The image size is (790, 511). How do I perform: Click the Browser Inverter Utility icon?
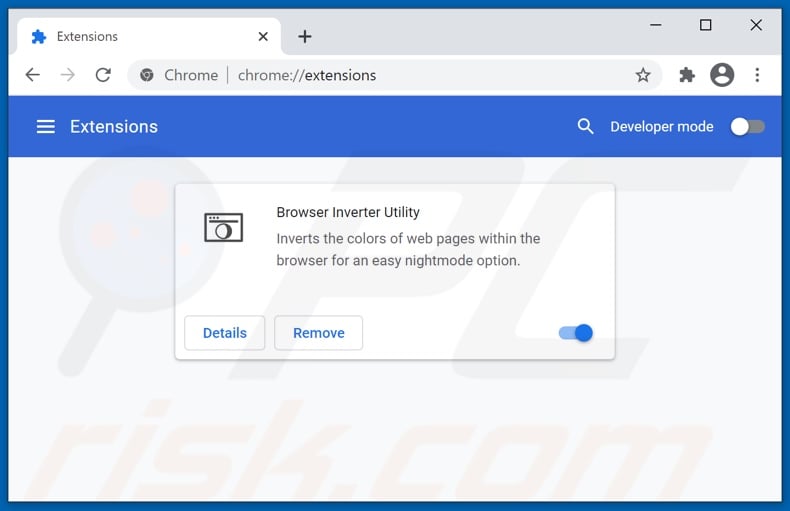(x=224, y=227)
